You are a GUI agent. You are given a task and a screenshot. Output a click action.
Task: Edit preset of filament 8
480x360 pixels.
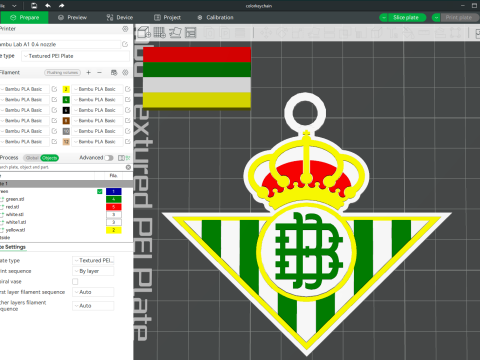[x=128, y=120]
